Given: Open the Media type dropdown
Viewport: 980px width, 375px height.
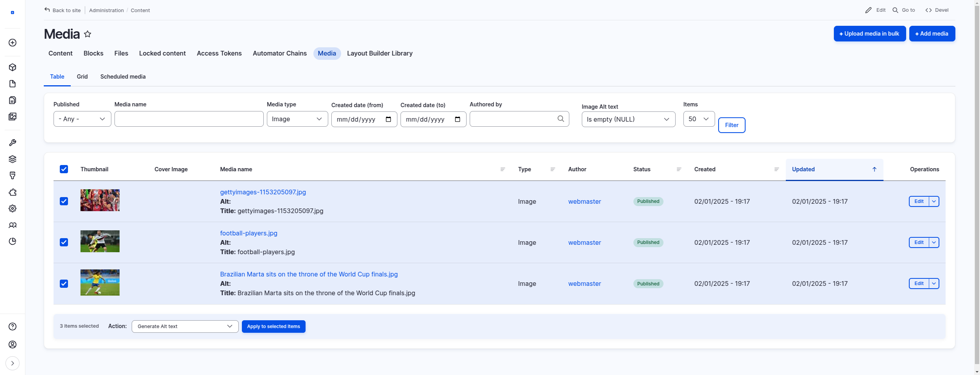Looking at the screenshot, I should (x=297, y=119).
